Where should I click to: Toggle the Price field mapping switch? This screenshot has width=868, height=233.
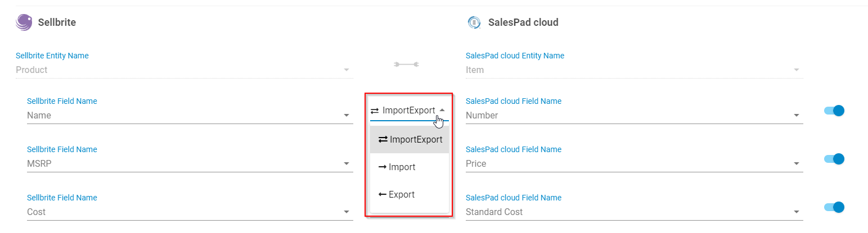coord(834,159)
